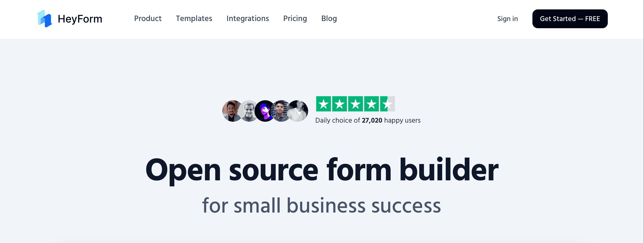Click the HeyForm logo icon
Screen dimensions: 644x243
pos(44,19)
